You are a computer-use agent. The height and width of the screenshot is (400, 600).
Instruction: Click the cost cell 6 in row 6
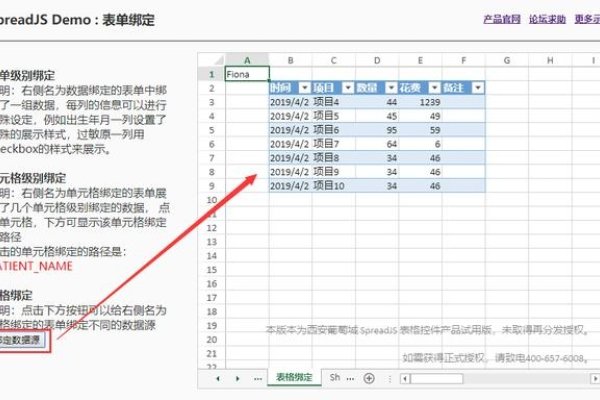point(420,144)
